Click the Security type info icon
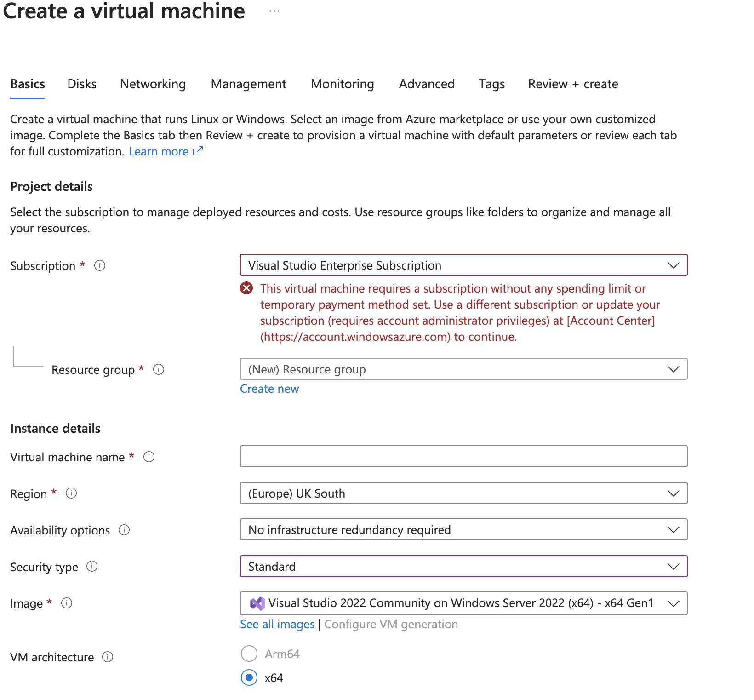The height and width of the screenshot is (700, 754). (92, 566)
